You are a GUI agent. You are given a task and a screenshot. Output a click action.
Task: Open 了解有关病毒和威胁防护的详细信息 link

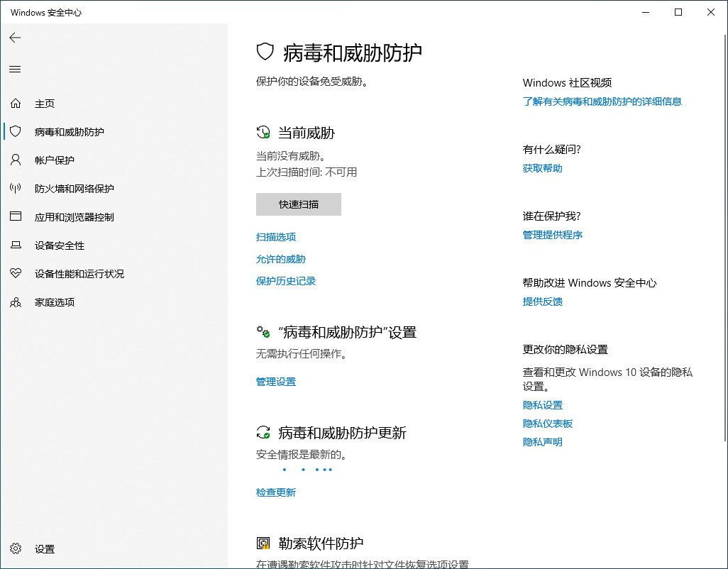pos(602,101)
